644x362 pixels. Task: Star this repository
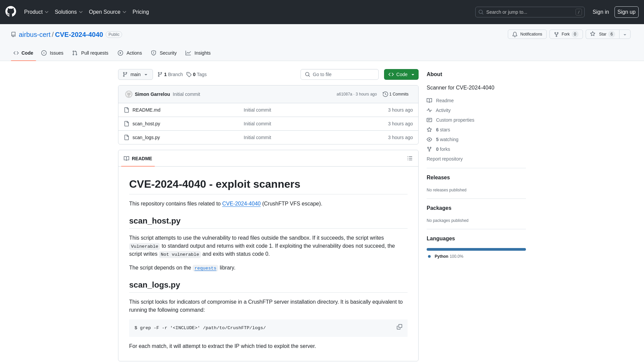[602, 34]
